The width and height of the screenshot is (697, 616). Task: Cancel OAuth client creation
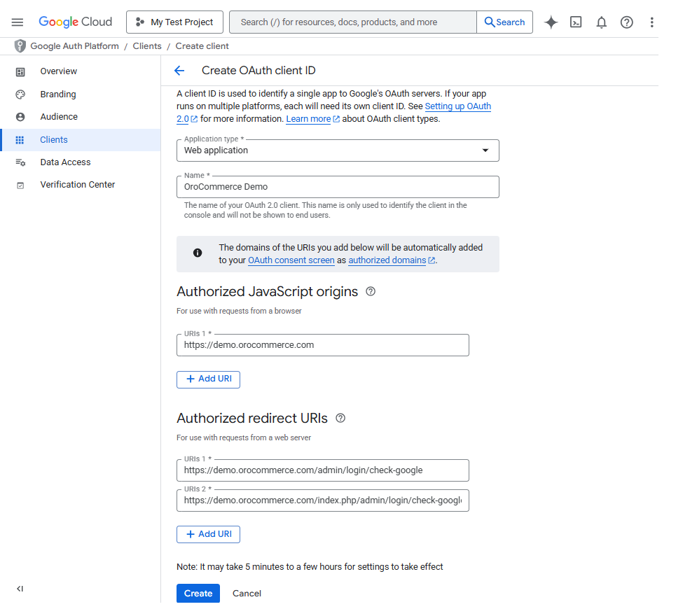click(x=247, y=594)
